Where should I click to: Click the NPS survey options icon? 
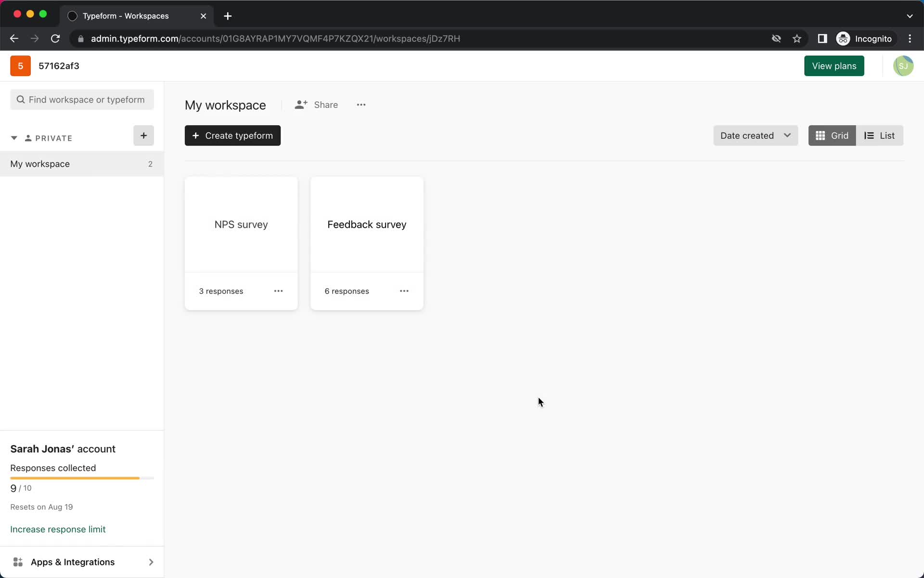tap(278, 291)
